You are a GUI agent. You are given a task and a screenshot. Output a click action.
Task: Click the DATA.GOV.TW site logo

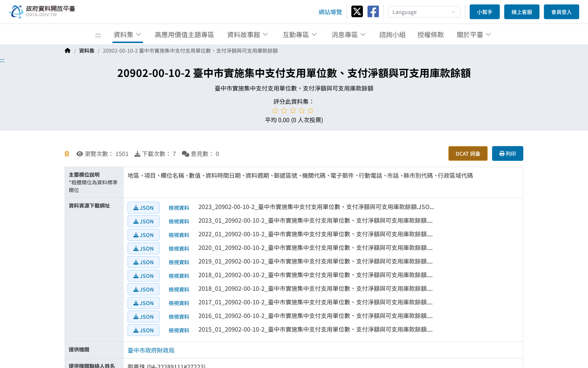pos(42,11)
